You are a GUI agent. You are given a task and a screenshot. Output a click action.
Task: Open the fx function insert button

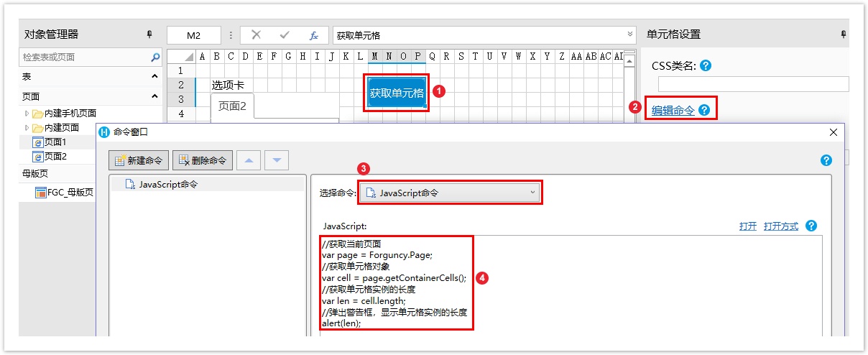[x=313, y=35]
